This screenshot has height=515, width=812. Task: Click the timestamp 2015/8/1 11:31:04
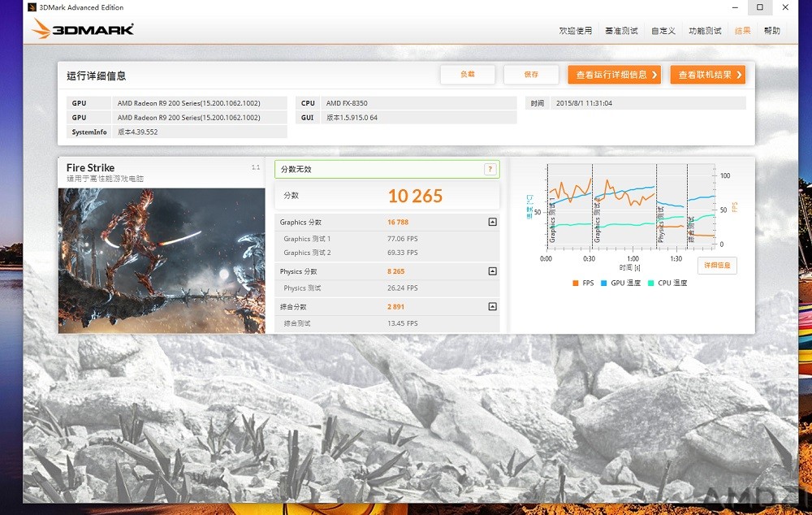click(584, 103)
